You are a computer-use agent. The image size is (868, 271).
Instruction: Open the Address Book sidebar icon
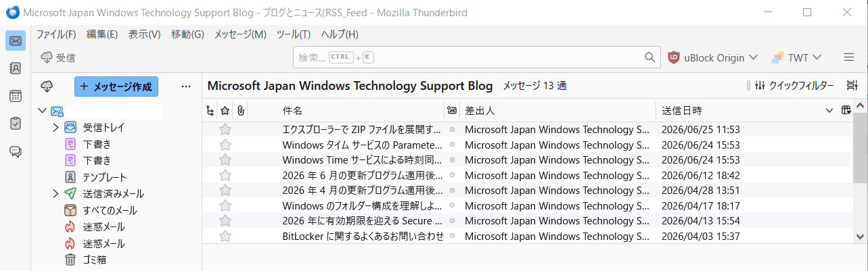16,68
